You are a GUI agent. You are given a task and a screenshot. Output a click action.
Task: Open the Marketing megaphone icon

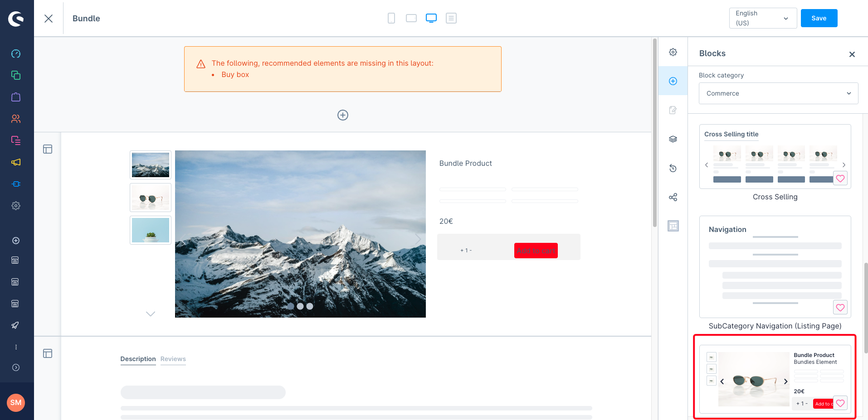click(x=16, y=162)
